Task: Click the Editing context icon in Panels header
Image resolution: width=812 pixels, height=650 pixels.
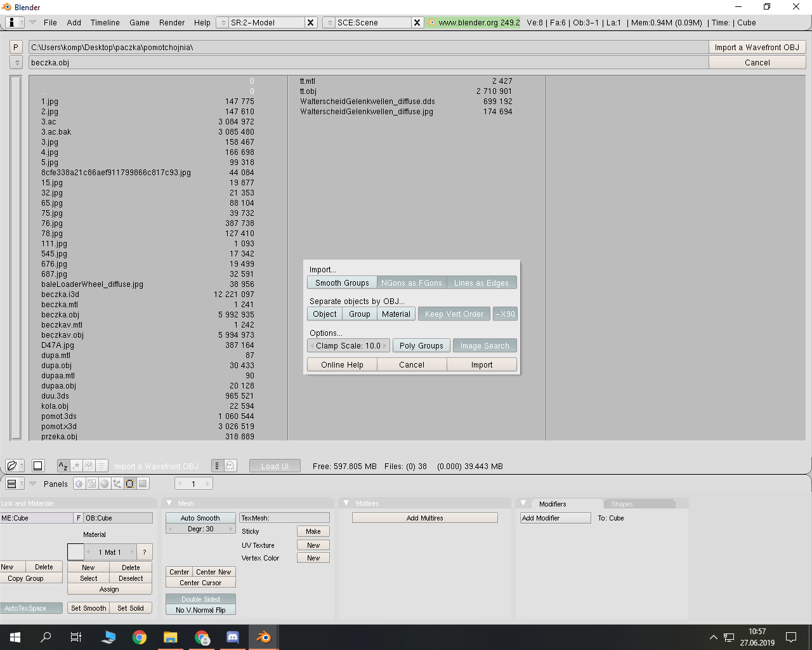Action: click(x=130, y=484)
